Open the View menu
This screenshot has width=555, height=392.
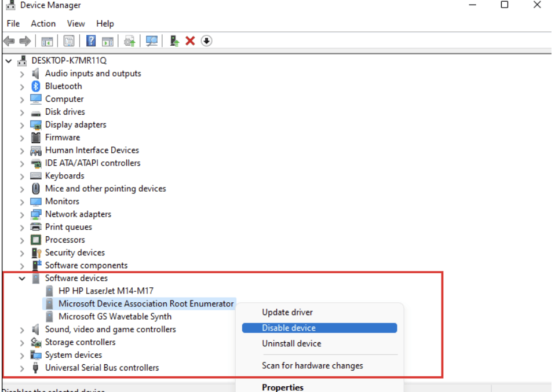(76, 24)
